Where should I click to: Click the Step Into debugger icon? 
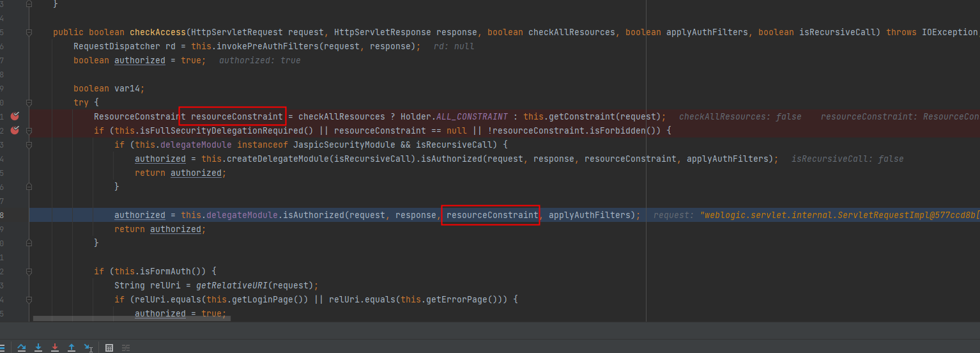38,347
